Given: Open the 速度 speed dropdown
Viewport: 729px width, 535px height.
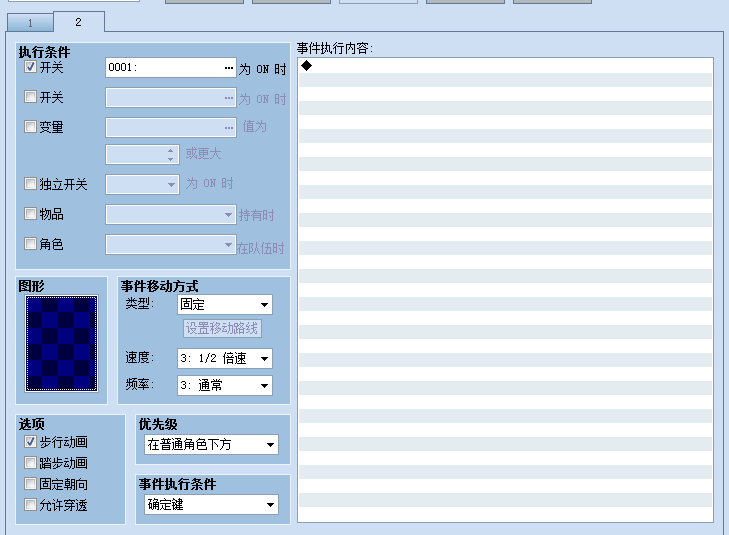Looking at the screenshot, I should [225, 358].
